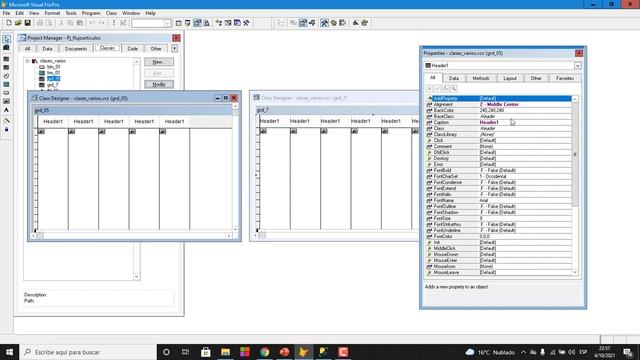Switch to Methods tab in Properties window

481,78
